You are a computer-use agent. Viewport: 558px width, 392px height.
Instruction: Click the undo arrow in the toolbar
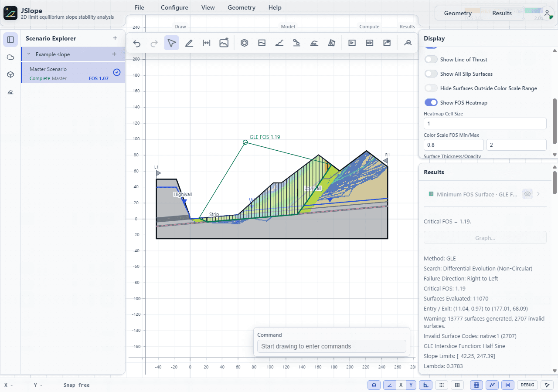click(x=137, y=43)
